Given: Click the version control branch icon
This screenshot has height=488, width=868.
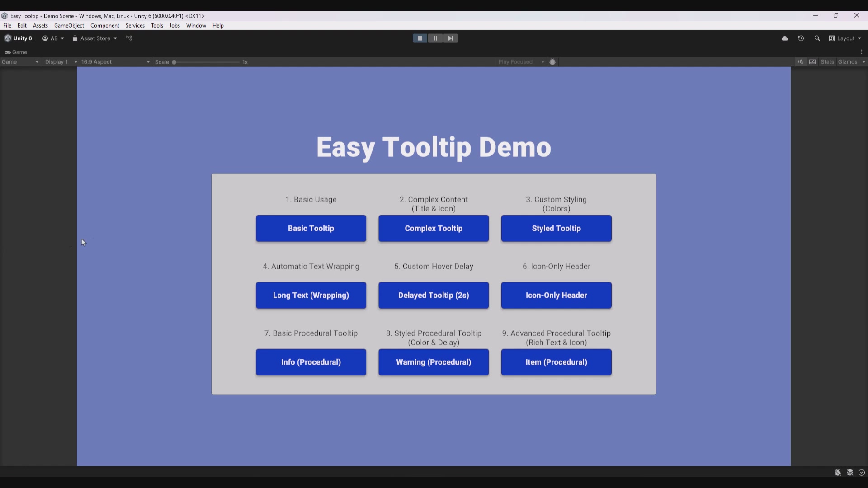Looking at the screenshot, I should pyautogui.click(x=129, y=38).
